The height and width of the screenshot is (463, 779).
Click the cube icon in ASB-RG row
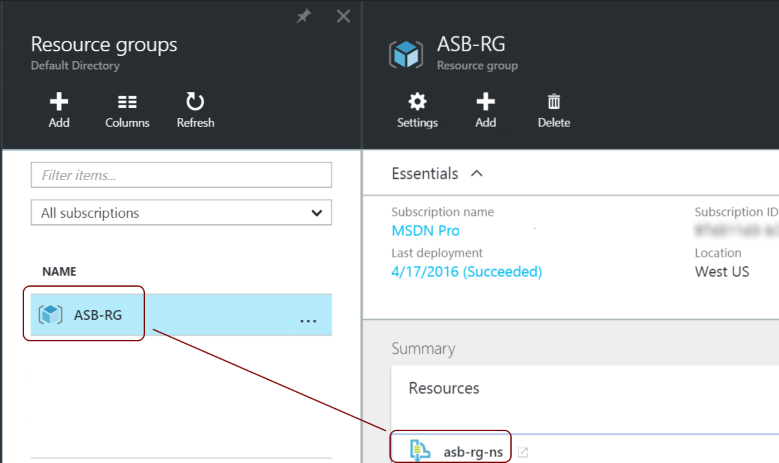tap(51, 315)
